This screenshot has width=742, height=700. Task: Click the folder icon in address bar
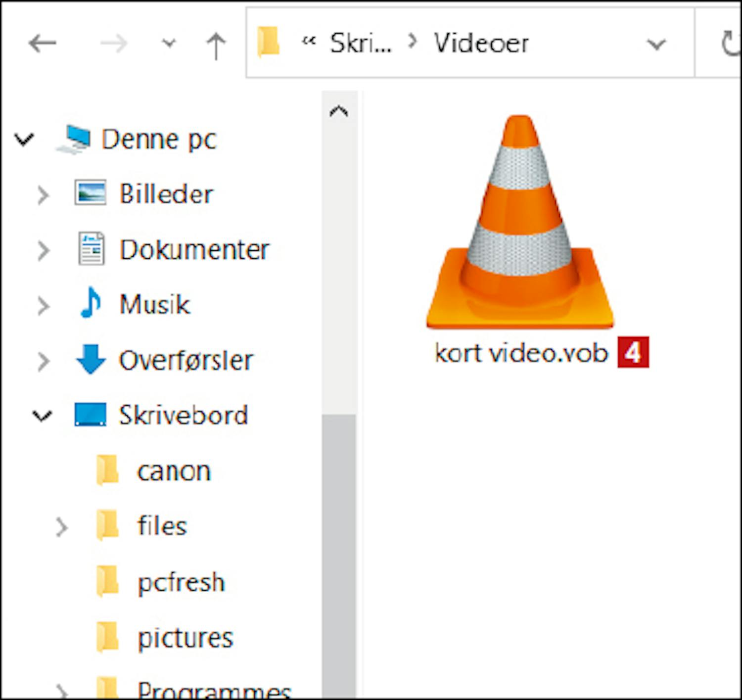coord(269,43)
